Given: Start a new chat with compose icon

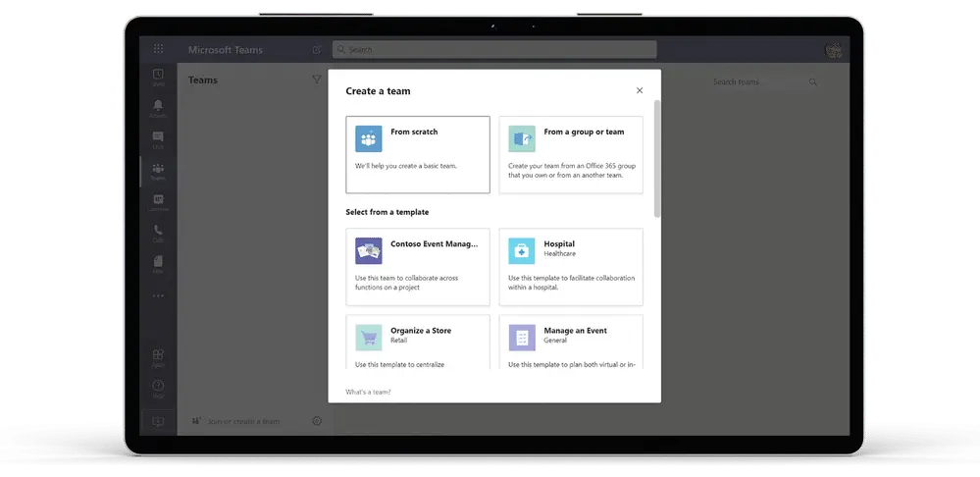Looking at the screenshot, I should click(x=317, y=49).
